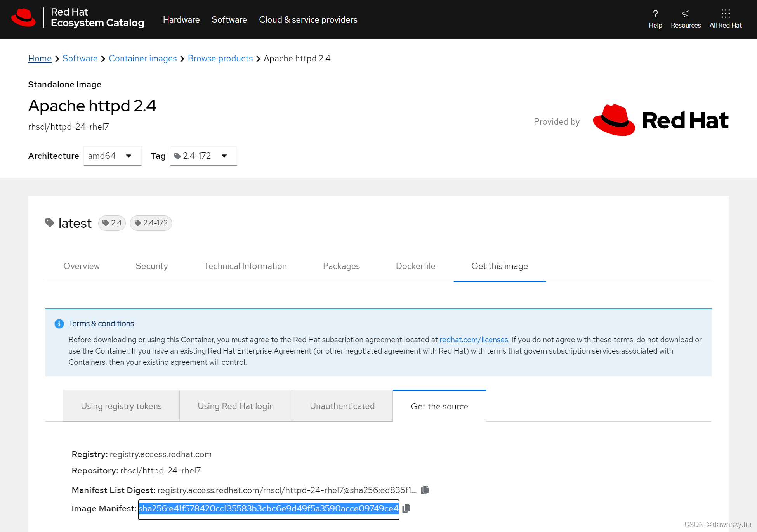Click the copy icon next to Manifest List Digest

click(x=425, y=489)
